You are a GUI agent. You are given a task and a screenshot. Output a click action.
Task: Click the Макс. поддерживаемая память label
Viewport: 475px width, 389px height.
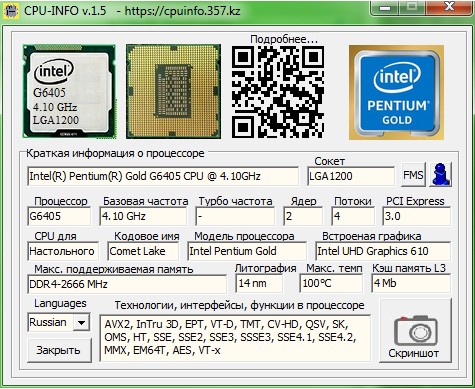click(x=114, y=269)
